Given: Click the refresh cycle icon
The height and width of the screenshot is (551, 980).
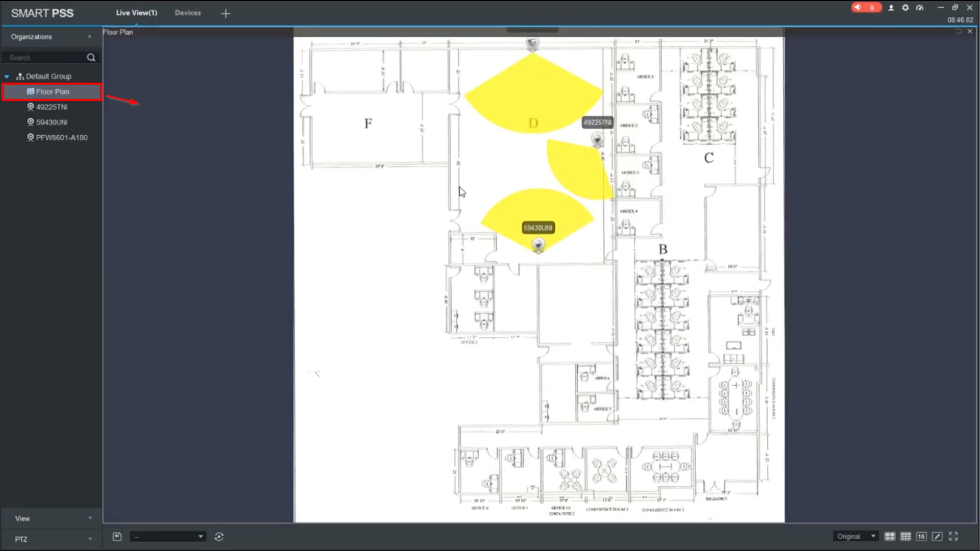Looking at the screenshot, I should (219, 536).
